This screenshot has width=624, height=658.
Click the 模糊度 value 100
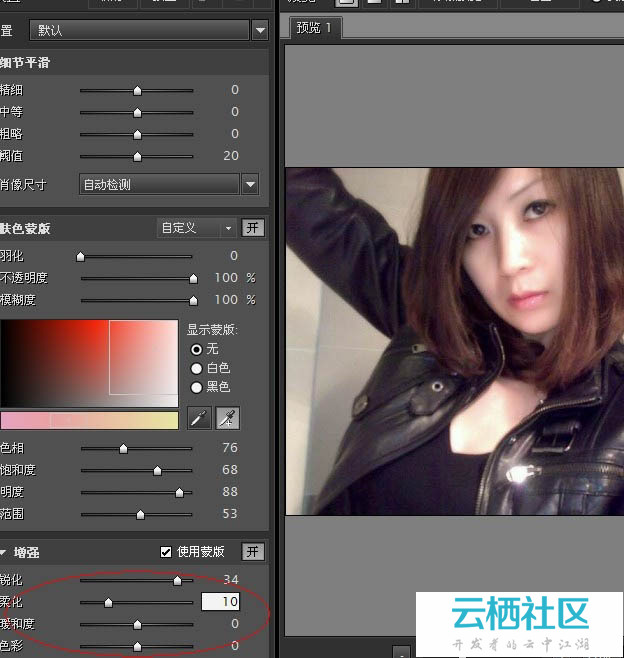226,300
